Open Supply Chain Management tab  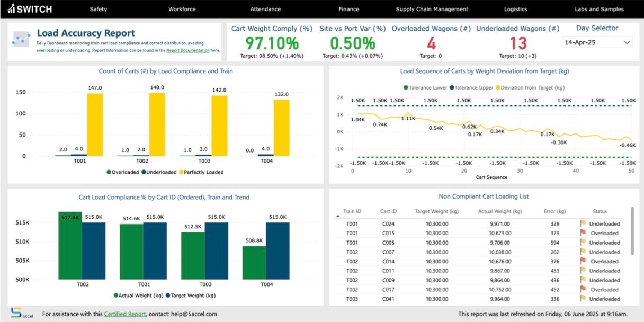(432, 9)
